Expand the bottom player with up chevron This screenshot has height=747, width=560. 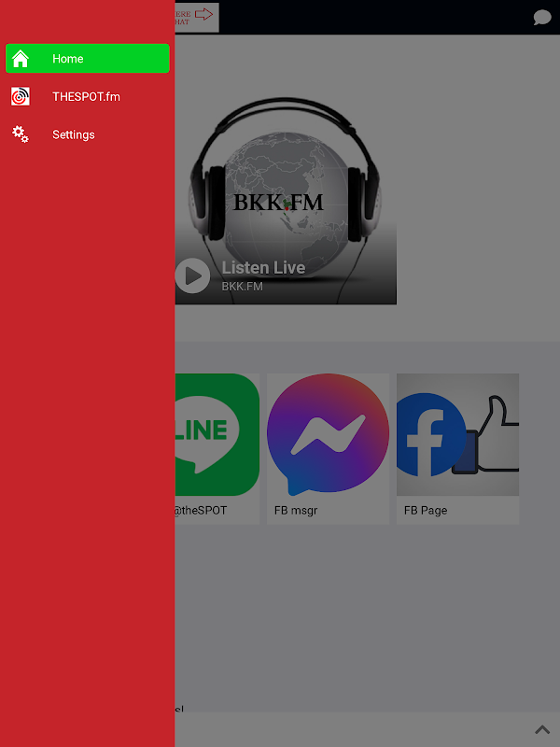pos(542,729)
